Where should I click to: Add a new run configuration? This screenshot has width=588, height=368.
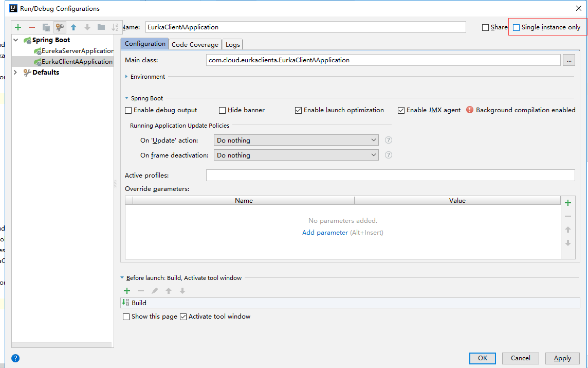[x=17, y=27]
